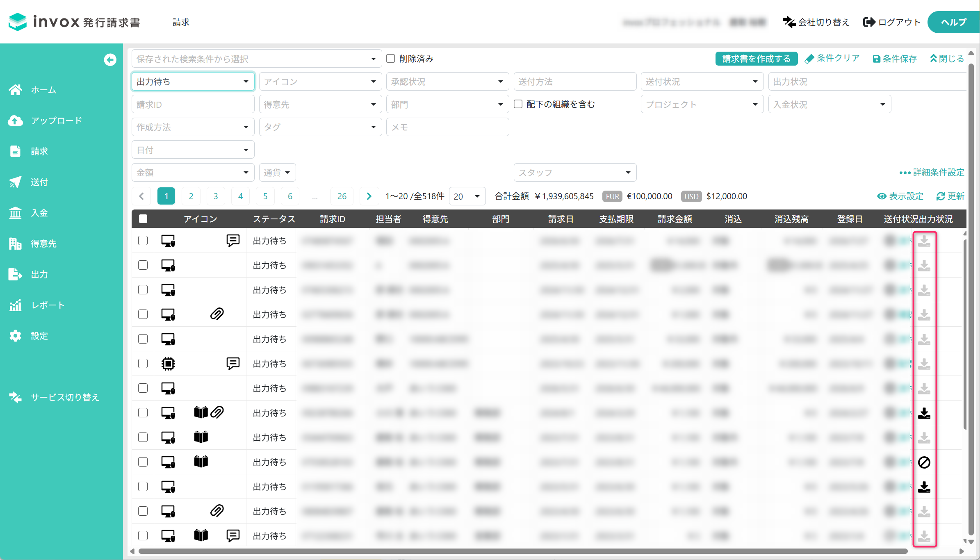Image resolution: width=980 pixels, height=560 pixels.
Task: Open the アイコン filter dropdown
Action: [x=321, y=82]
